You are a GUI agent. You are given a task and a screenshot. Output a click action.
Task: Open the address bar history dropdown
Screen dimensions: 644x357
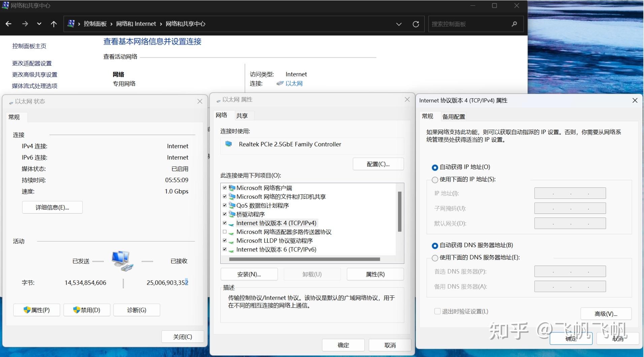click(399, 24)
